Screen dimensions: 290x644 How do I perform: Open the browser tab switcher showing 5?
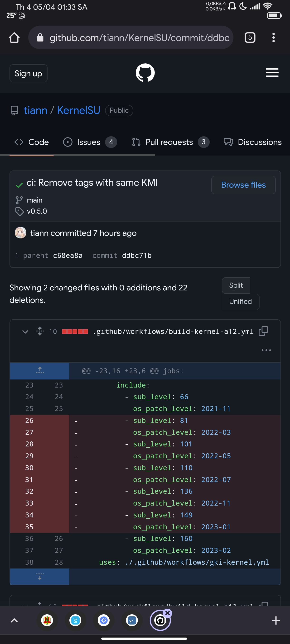(x=250, y=38)
